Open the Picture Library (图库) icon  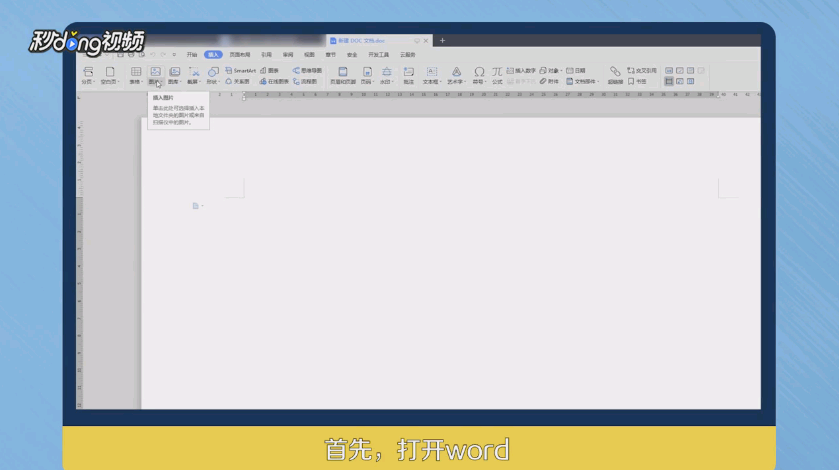(174, 72)
